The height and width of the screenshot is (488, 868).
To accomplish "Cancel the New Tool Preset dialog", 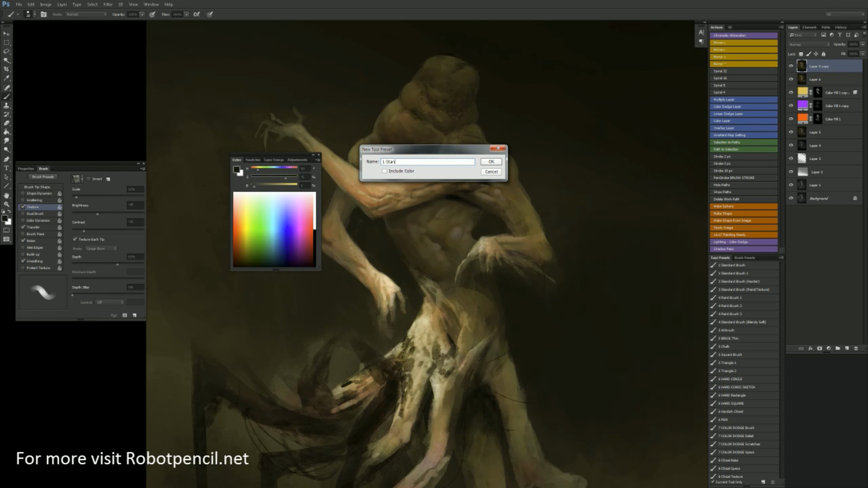I will click(491, 172).
